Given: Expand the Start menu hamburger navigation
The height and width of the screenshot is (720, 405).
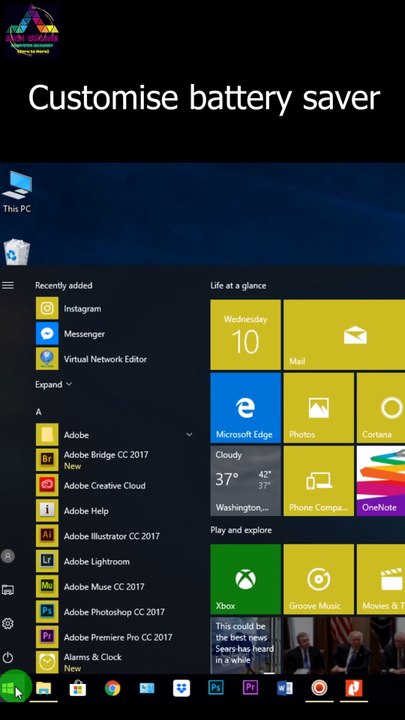Looking at the screenshot, I should click(8, 286).
